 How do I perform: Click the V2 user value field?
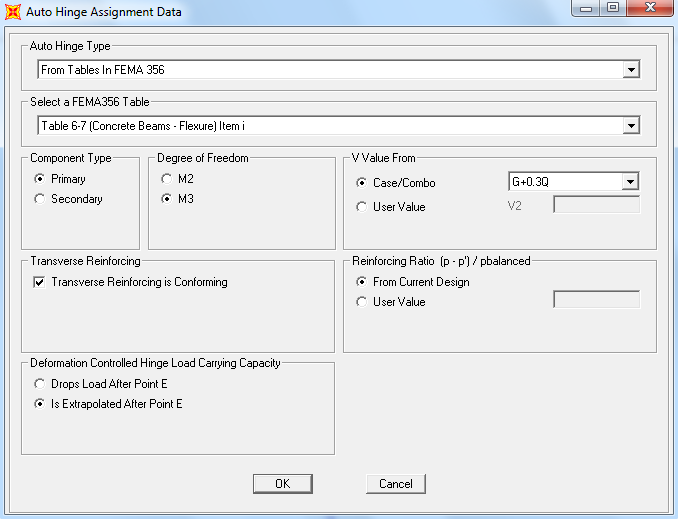(597, 205)
